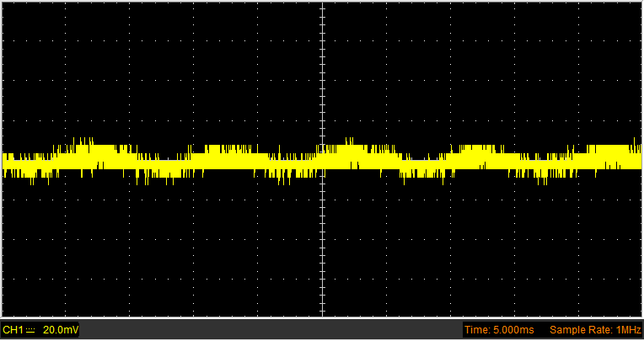This screenshot has height=341, width=644.
Task: Click the top end of center axis
Action: coord(322,4)
